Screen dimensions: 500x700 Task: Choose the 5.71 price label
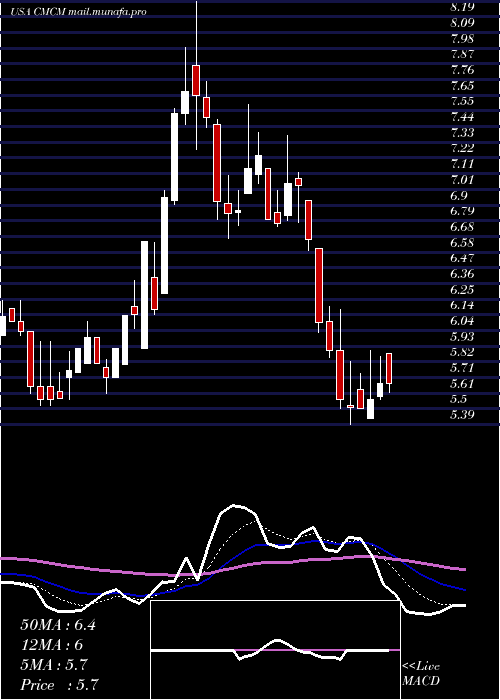click(x=462, y=369)
